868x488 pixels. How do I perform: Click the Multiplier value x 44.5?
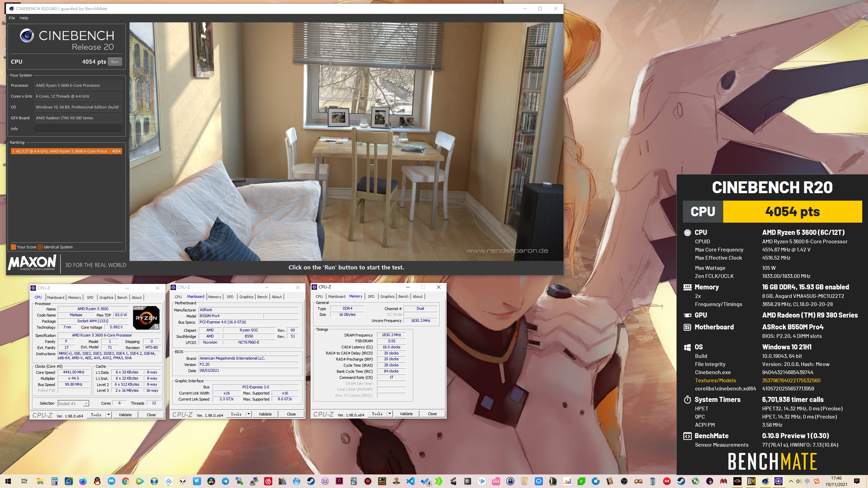pos(74,378)
